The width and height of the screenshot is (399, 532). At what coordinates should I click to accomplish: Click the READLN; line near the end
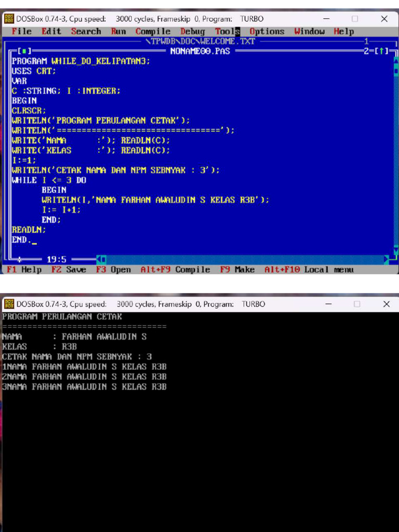coord(29,230)
